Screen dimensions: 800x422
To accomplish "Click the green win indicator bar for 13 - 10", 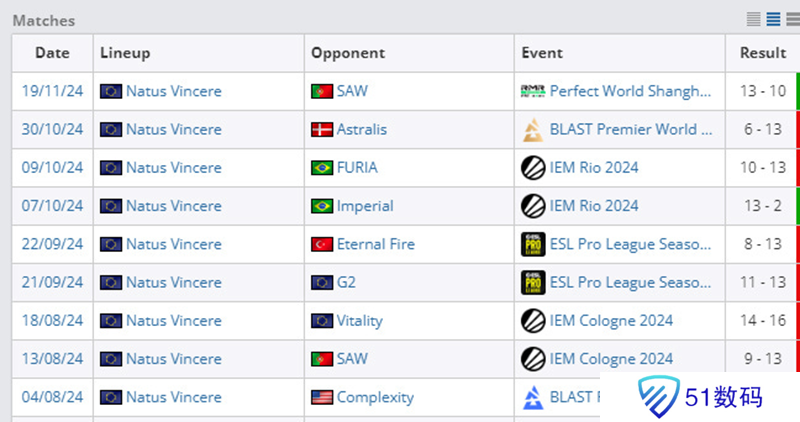I will click(797, 91).
